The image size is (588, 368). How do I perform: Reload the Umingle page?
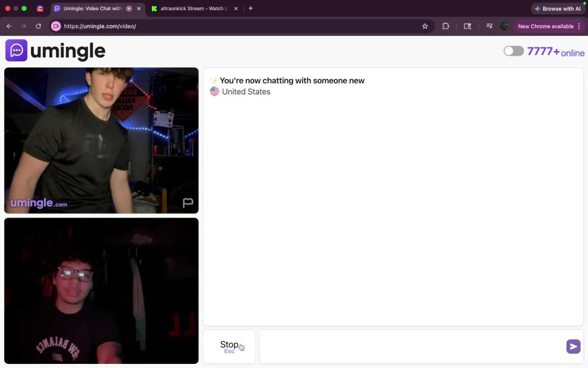[x=38, y=26]
